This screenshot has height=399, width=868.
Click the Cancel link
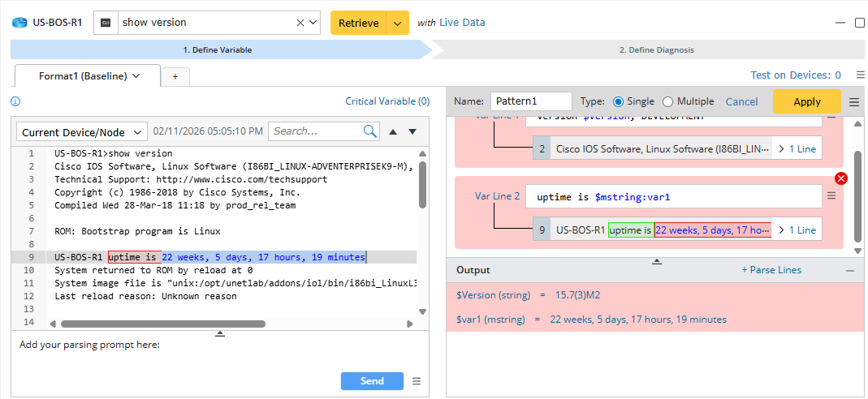[x=741, y=101]
